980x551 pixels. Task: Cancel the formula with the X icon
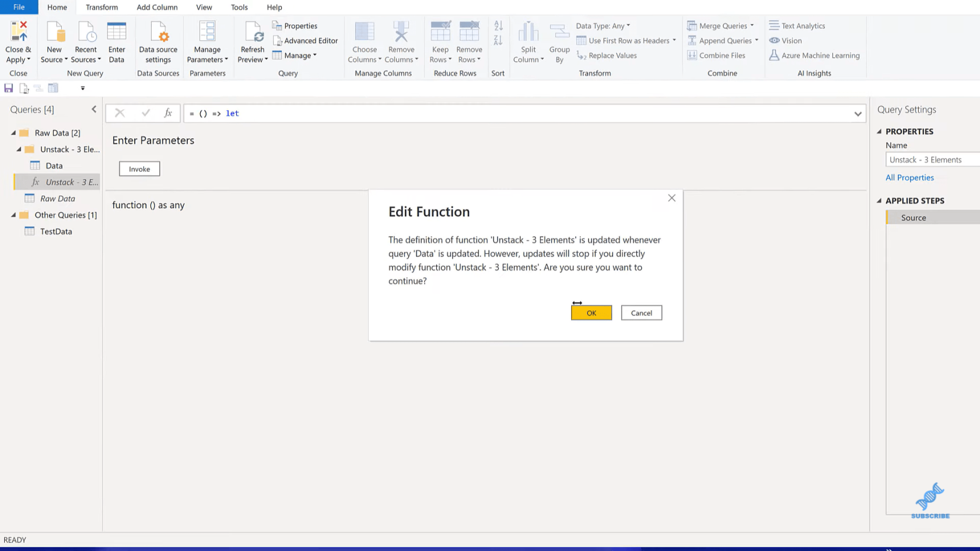click(x=120, y=113)
